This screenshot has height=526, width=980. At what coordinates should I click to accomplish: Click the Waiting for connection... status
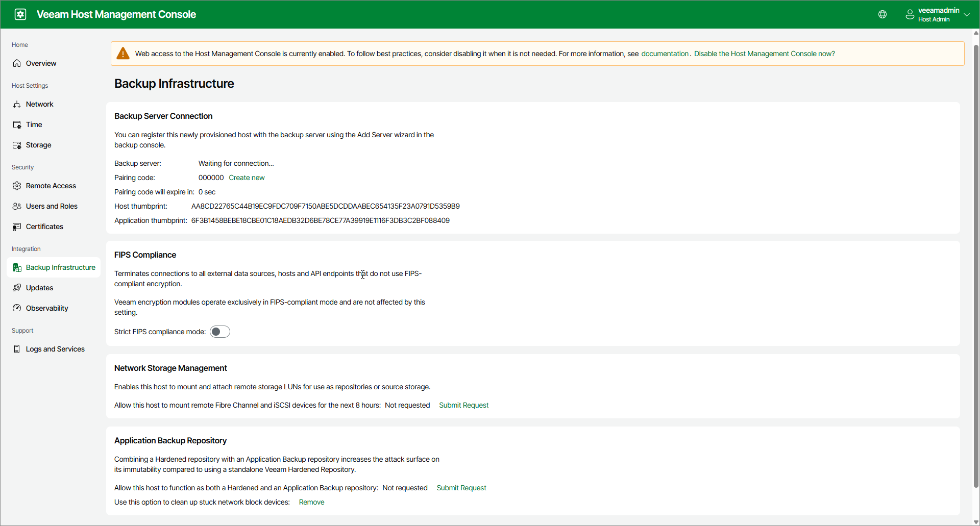[236, 163]
